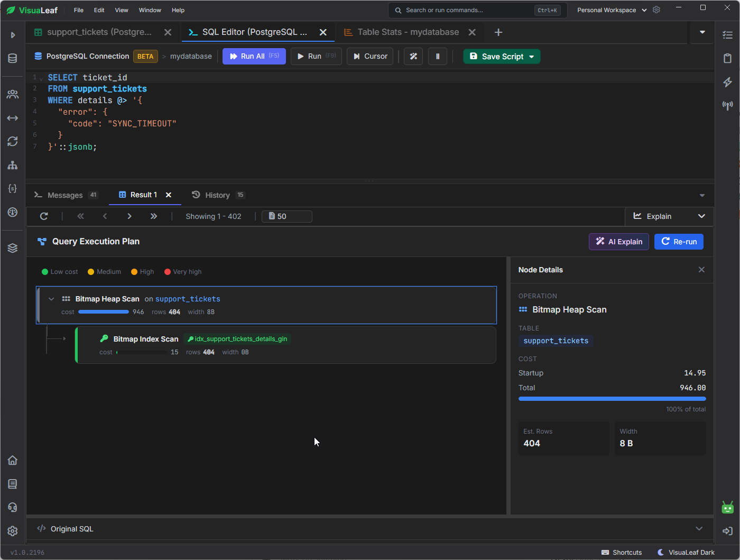The height and width of the screenshot is (560, 740).
Task: Toggle the VisuaLeaf Dark theme
Action: tap(686, 552)
